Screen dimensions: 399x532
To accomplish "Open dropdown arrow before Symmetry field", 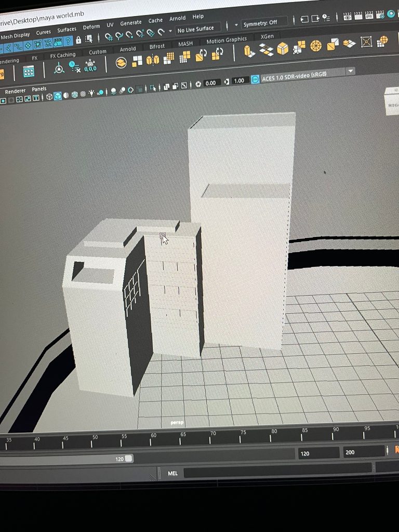I will tap(236, 25).
